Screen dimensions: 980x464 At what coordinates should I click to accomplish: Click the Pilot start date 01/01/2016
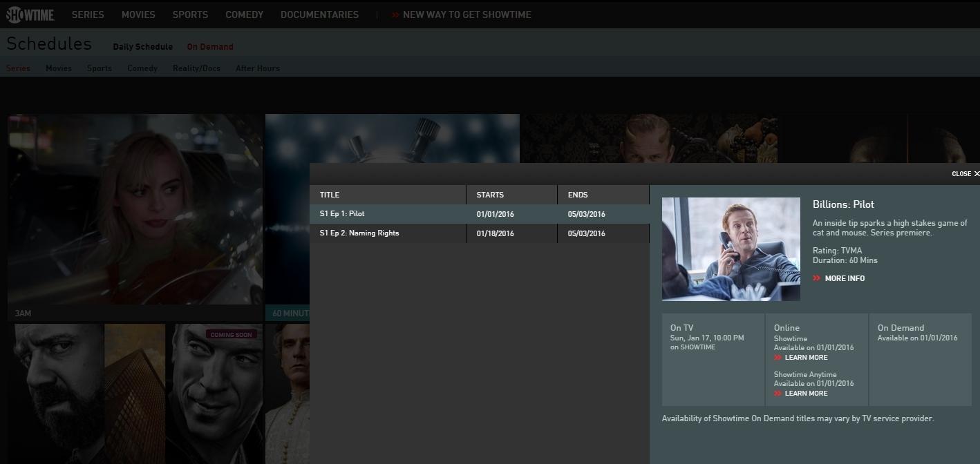[496, 214]
